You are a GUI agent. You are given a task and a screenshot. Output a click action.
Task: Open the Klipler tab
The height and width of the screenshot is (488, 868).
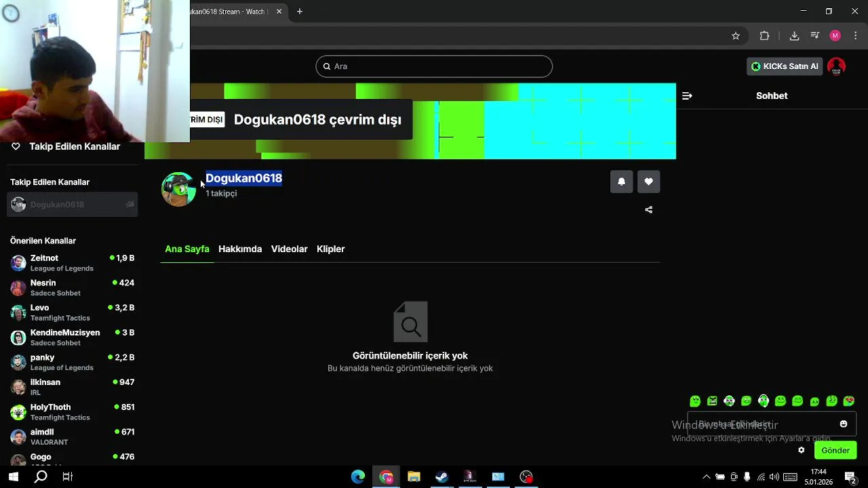pos(331,249)
